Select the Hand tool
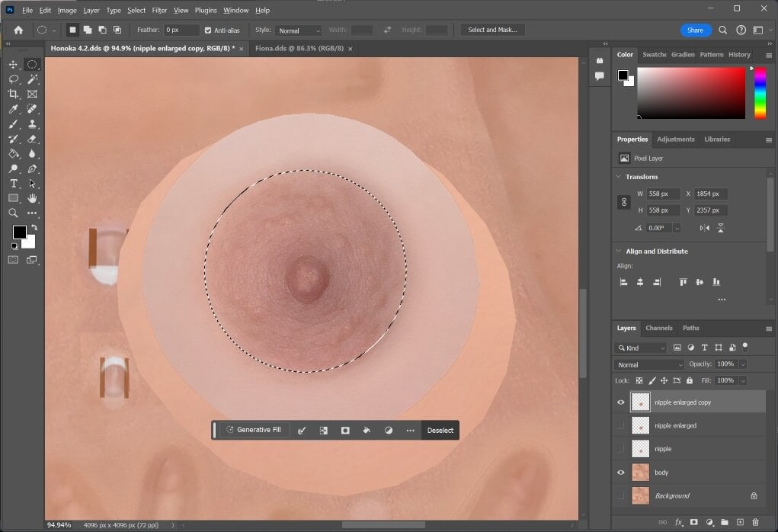The height and width of the screenshot is (532, 778). 32,198
